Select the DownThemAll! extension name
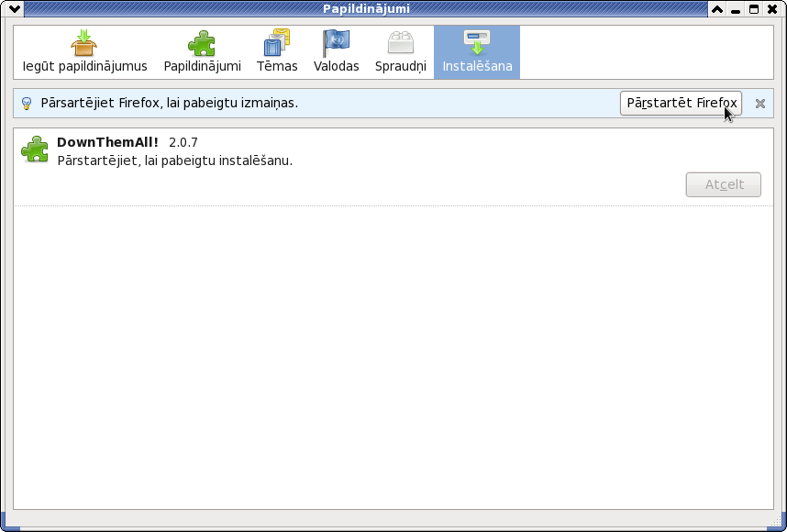 click(x=107, y=142)
